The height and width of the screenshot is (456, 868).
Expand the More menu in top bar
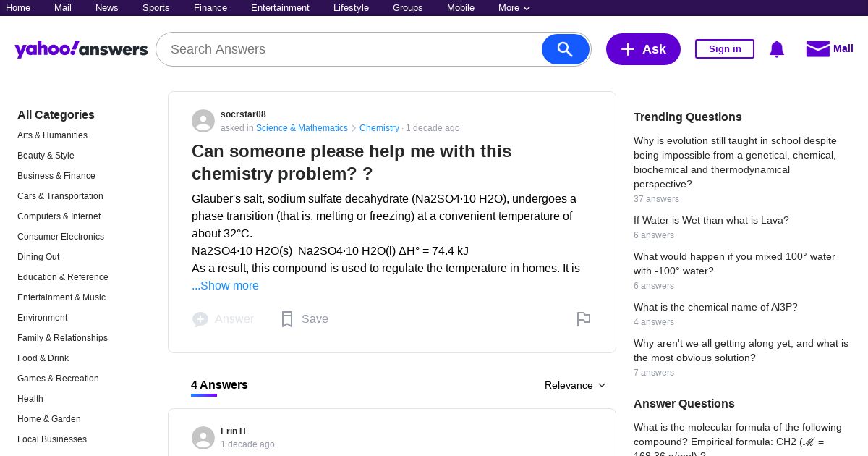point(514,8)
